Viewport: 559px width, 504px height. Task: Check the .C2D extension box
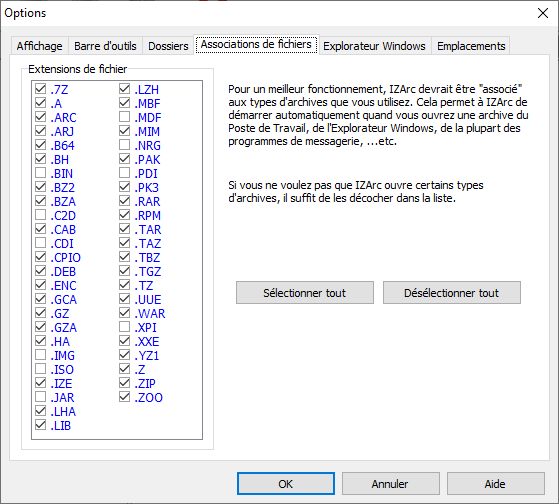pyautogui.click(x=41, y=215)
